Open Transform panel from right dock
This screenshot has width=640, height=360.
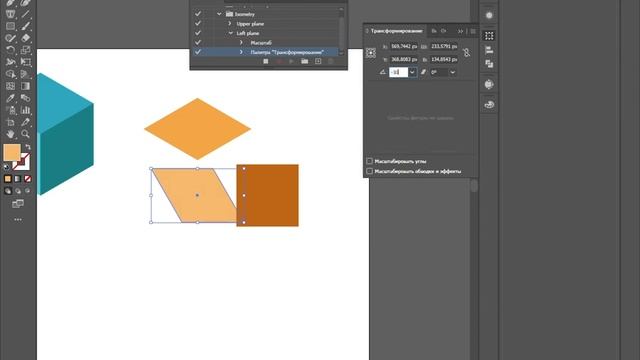point(489,36)
